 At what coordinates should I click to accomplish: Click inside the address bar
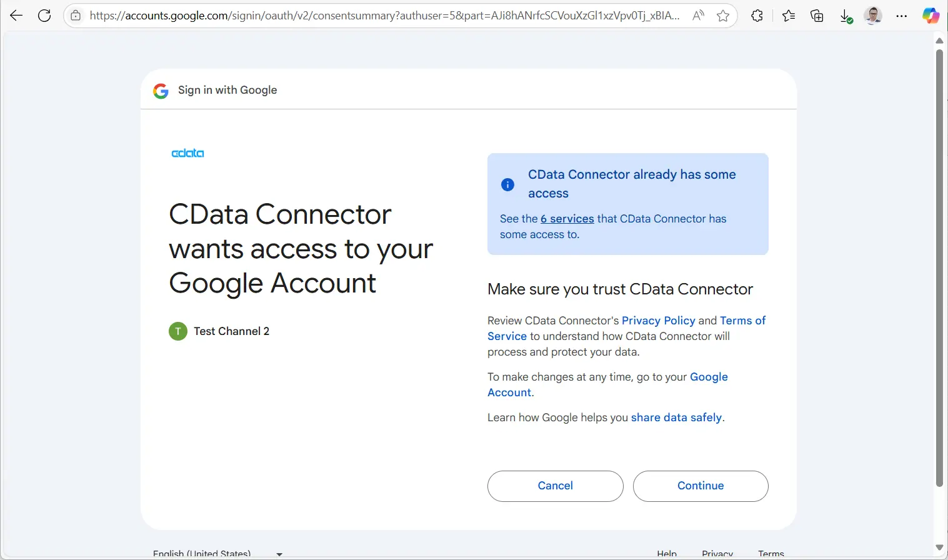pos(375,16)
